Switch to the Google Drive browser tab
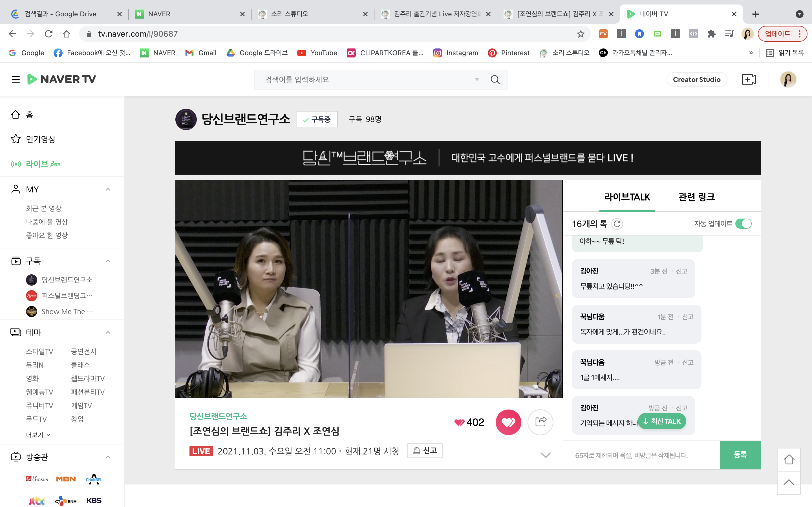Image resolution: width=812 pixels, height=507 pixels. pyautogui.click(x=60, y=14)
